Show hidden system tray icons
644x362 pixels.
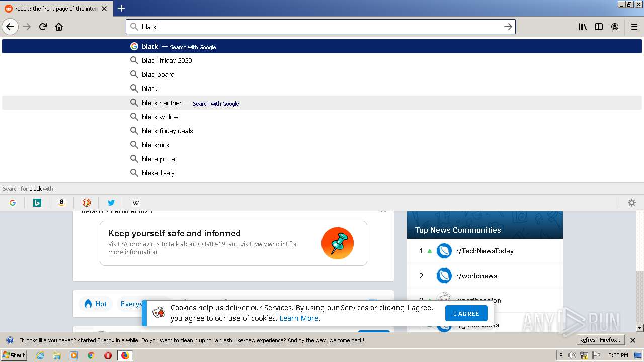coord(561,355)
